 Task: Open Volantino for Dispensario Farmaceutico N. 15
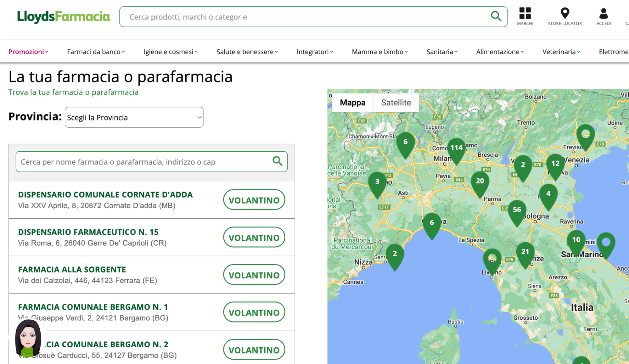(254, 237)
